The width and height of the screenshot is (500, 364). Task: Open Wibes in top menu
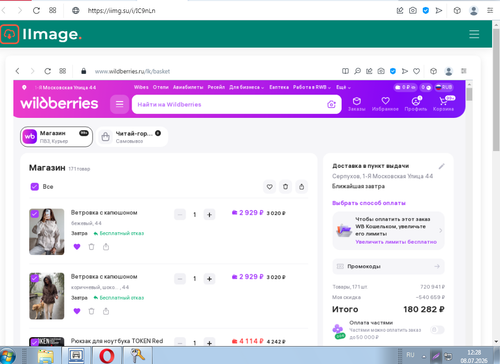coord(141,87)
